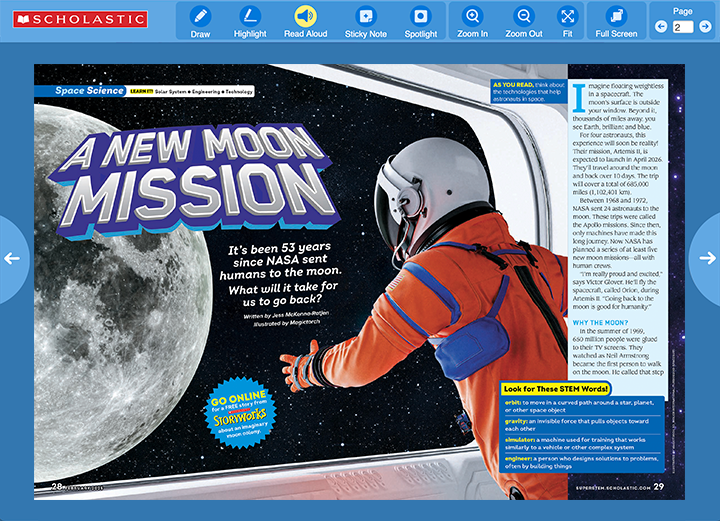The image size is (720, 521).
Task: Fit the page to window
Action: (568, 22)
